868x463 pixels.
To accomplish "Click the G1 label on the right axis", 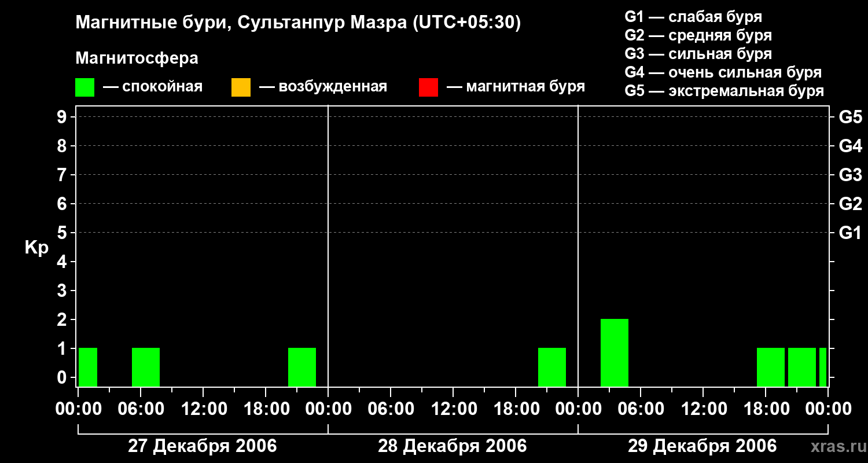I will tap(850, 233).
